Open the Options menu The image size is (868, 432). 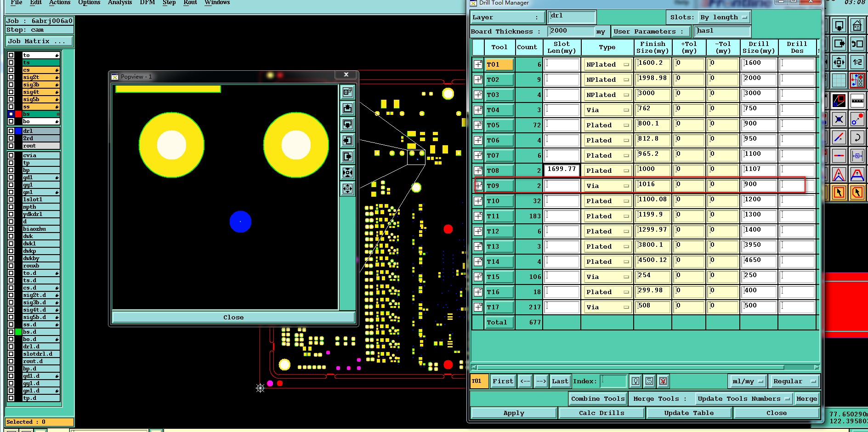point(89,3)
